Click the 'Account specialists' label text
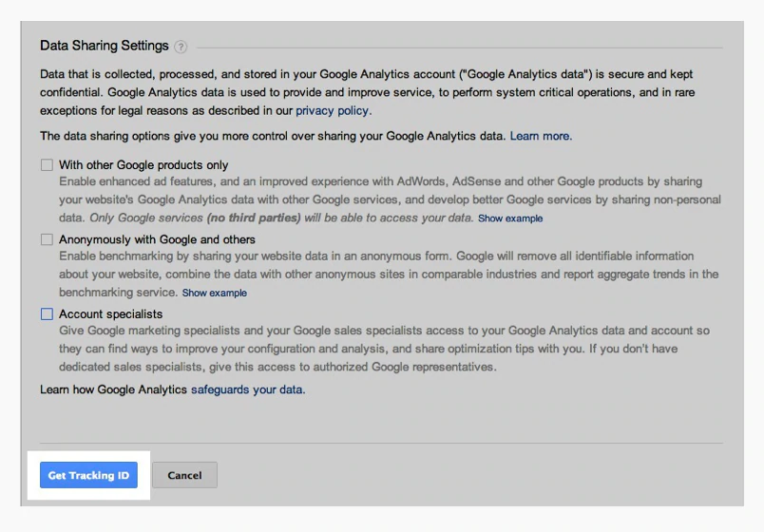The height and width of the screenshot is (532, 764). point(110,313)
